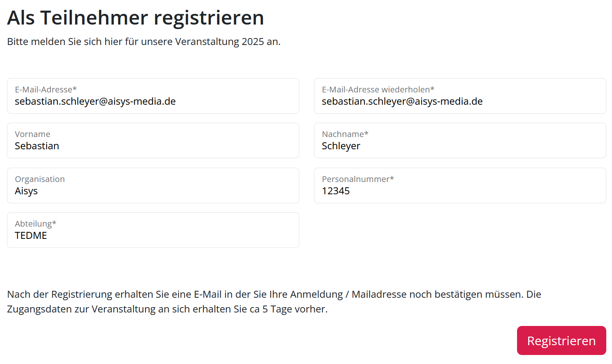Click the 'Abteilung*' field label
Screen dimensions: 612x364
36,224
